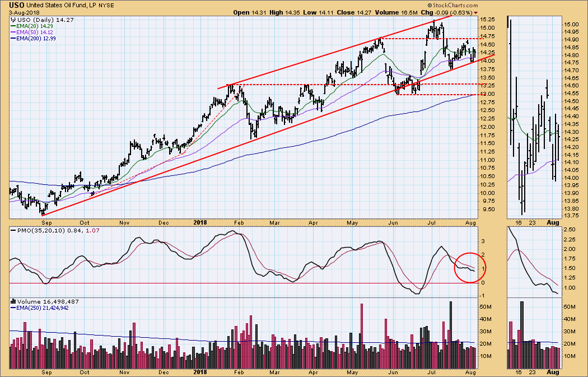The width and height of the screenshot is (588, 377).
Task: Click the red down-triangle after the Chg value
Action: (x=476, y=13)
